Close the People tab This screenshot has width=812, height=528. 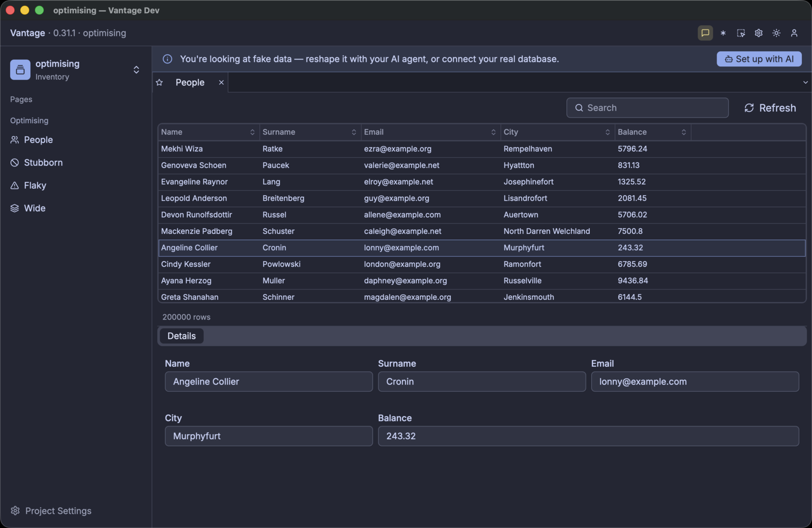(221, 82)
